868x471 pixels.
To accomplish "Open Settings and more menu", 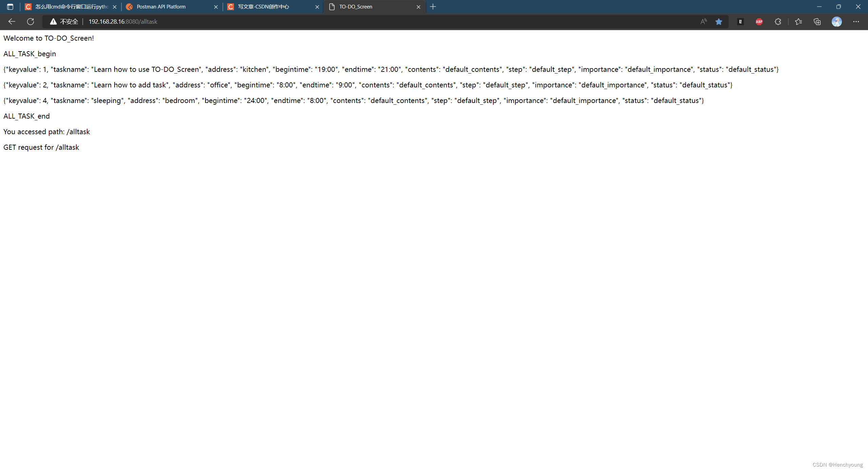I will (856, 22).
